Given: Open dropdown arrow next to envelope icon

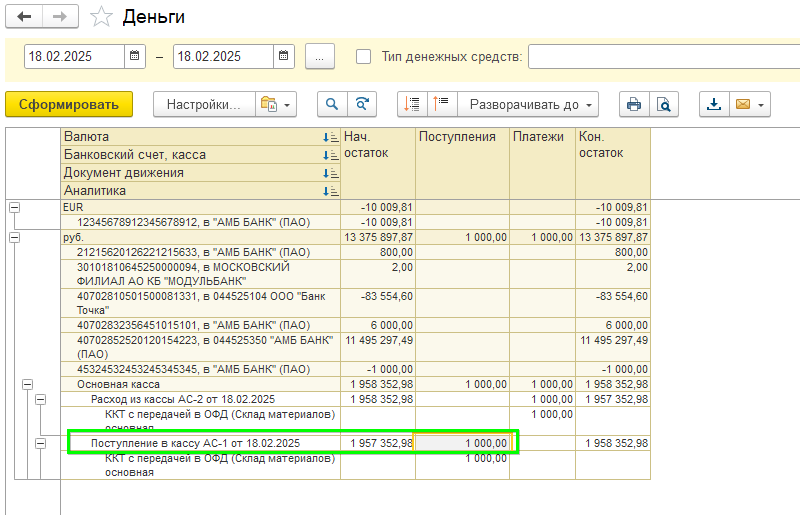Looking at the screenshot, I should (761, 105).
